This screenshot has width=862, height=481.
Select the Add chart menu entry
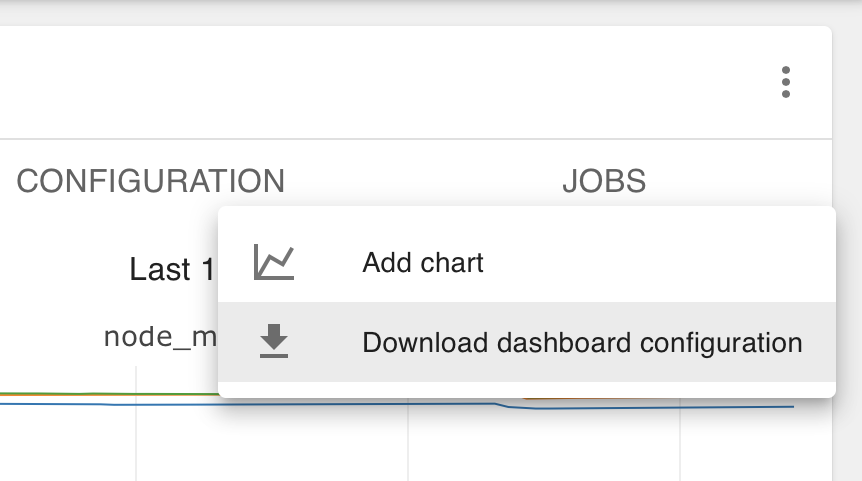527,262
